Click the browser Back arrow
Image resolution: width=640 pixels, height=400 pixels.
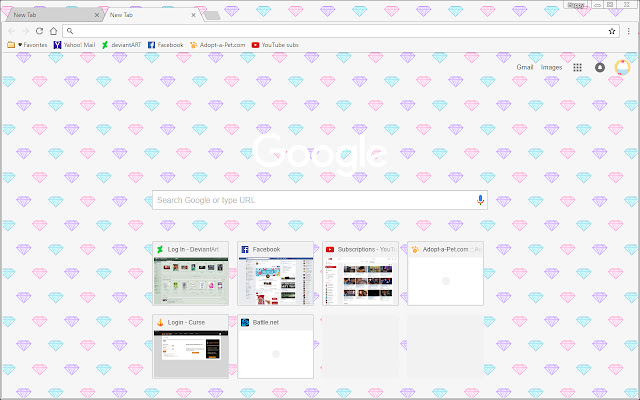pos(11,31)
